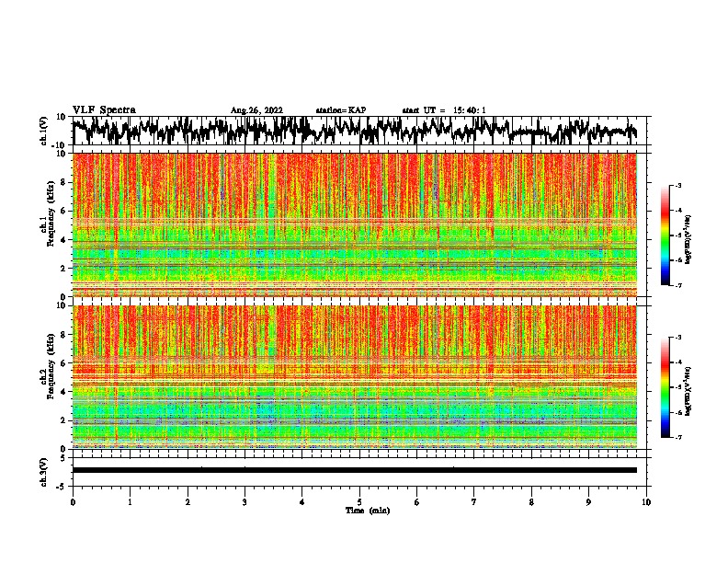This screenshot has height=563, width=728.
Task: Click the "-3" label on upper color scale
Action: (x=678, y=186)
